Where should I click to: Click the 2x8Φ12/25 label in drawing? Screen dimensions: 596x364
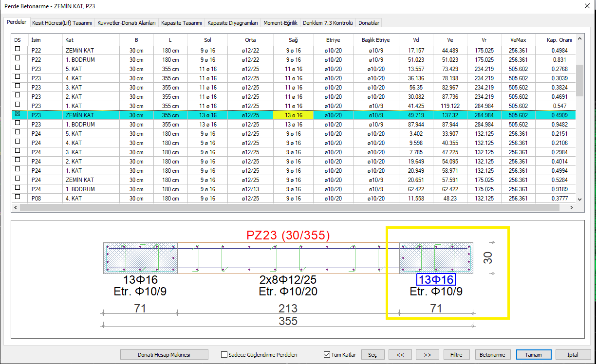288,280
